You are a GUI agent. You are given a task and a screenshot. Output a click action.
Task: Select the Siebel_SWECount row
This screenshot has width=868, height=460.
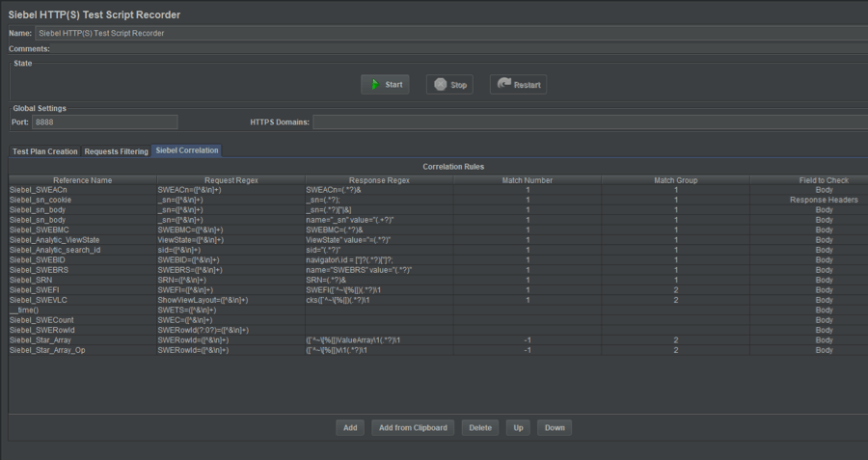[439, 320]
